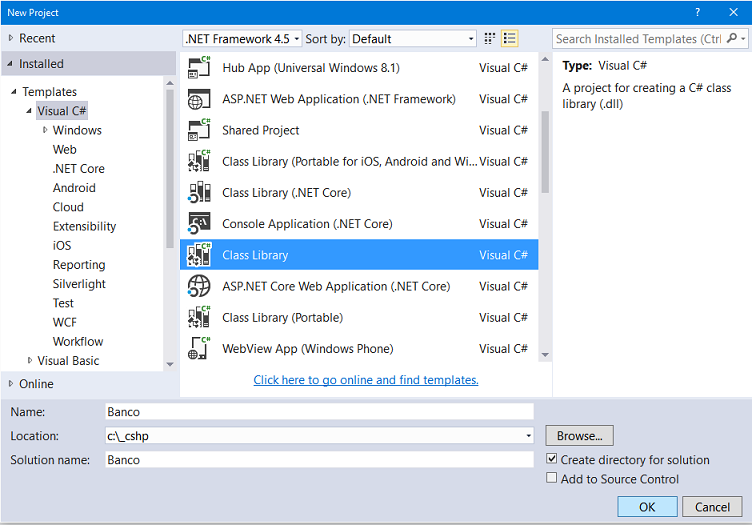The width and height of the screenshot is (752, 525).
Task: Expand the Online section
Action: (11, 384)
